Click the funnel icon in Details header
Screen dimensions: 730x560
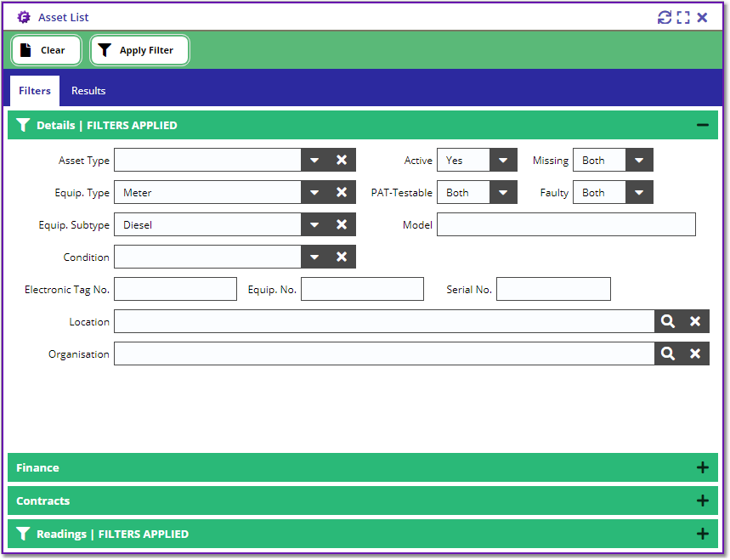pos(23,125)
